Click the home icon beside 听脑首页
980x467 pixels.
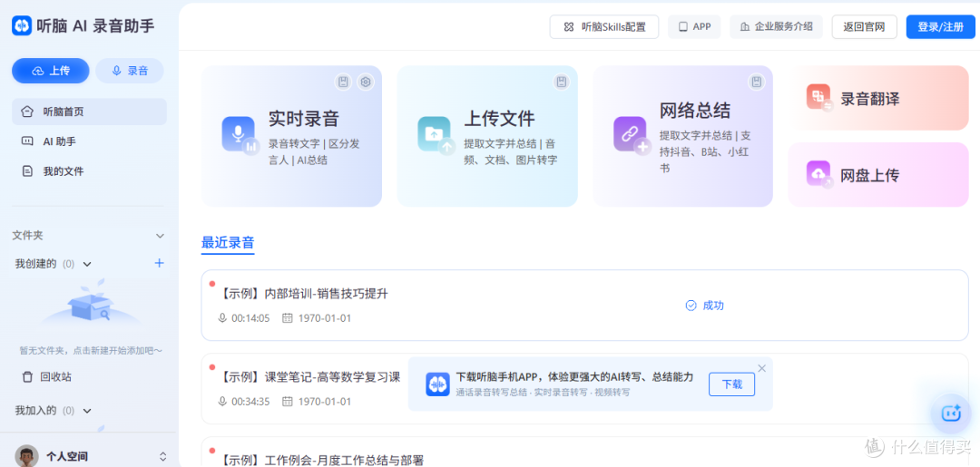pos(27,112)
